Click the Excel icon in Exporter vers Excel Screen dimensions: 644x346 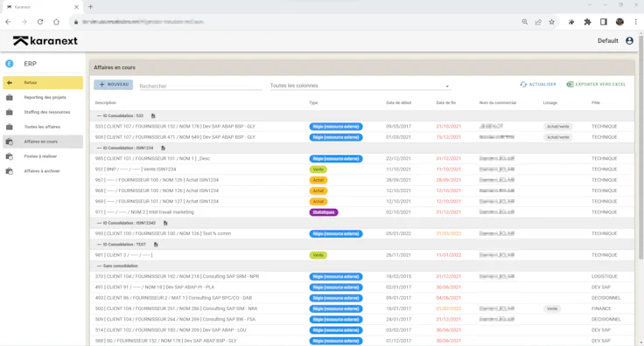click(570, 85)
